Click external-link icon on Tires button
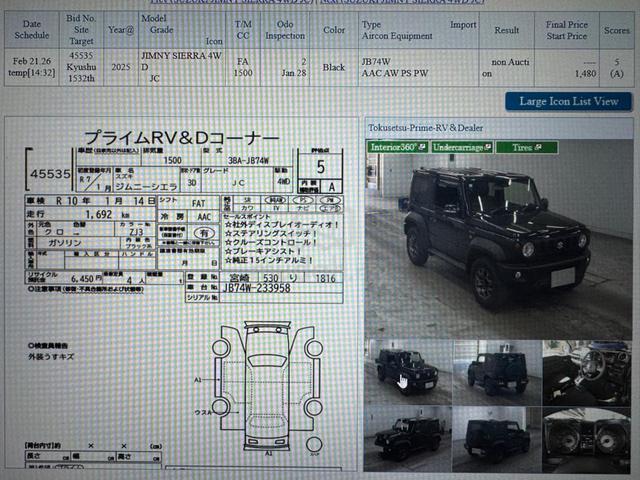Image resolution: width=640 pixels, height=480 pixels. [538, 147]
